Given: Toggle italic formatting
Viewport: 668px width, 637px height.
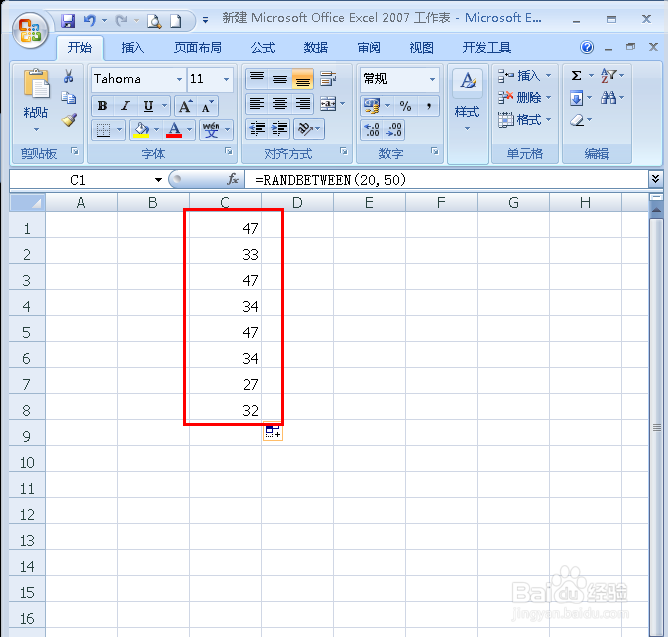Looking at the screenshot, I should (125, 106).
